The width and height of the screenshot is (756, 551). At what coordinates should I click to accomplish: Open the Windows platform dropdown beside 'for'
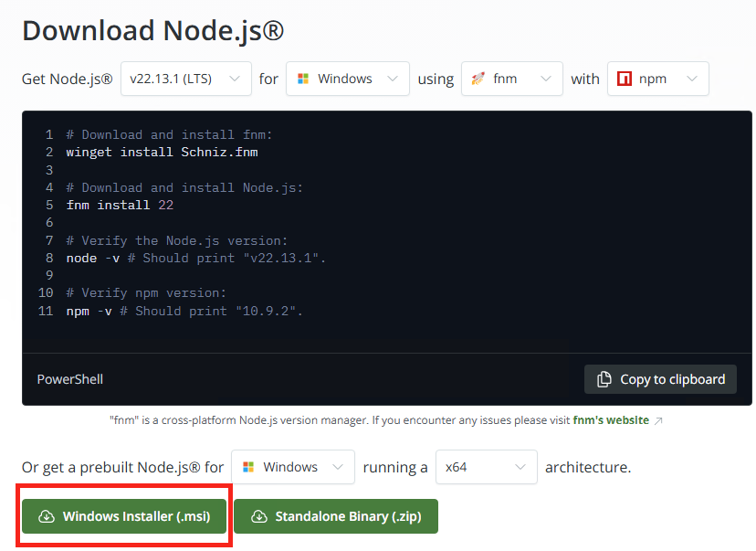pyautogui.click(x=348, y=79)
